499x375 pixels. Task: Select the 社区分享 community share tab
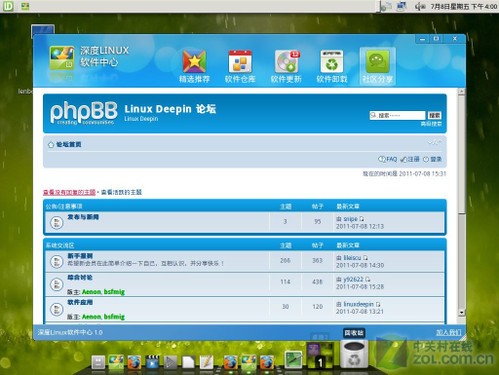pos(377,66)
